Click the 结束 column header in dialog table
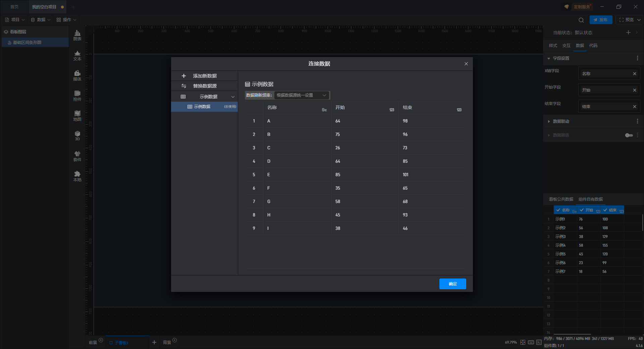Image resolution: width=644 pixels, height=349 pixels. pyautogui.click(x=432, y=108)
